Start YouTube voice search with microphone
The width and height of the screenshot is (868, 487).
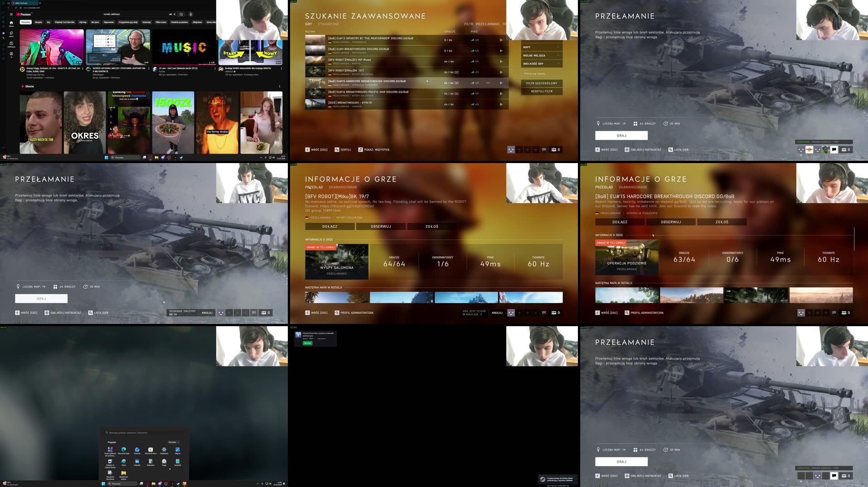point(191,14)
